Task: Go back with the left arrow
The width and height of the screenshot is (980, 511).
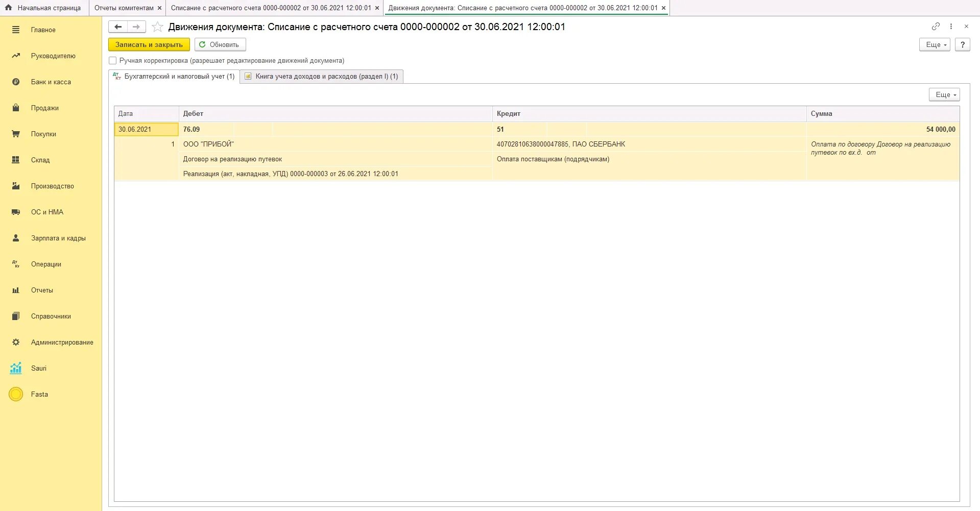Action: (118, 27)
